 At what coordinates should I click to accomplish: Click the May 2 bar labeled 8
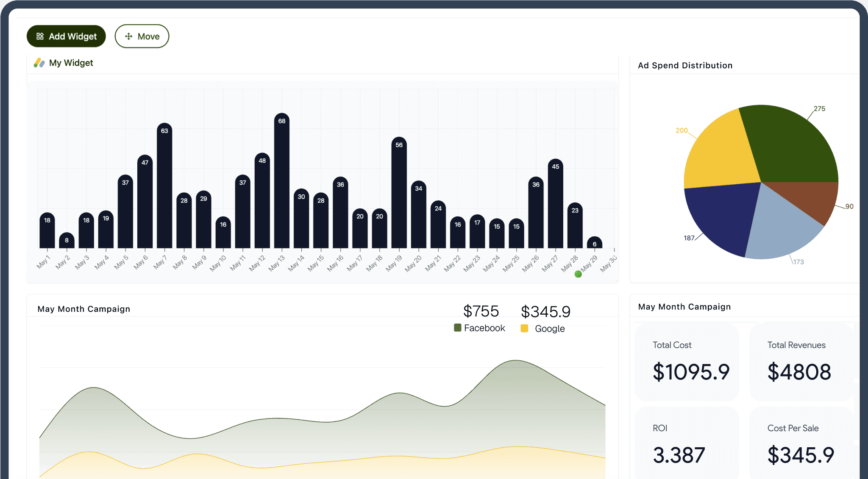pyautogui.click(x=67, y=241)
